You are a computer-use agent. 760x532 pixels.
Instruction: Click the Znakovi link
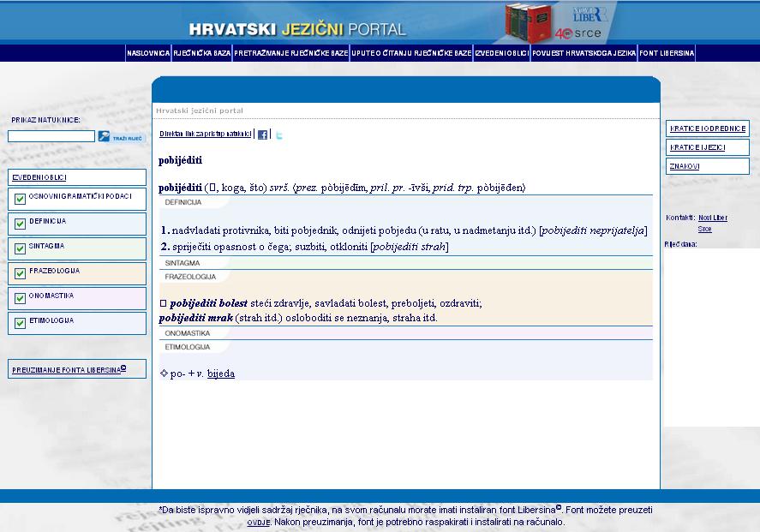685,166
